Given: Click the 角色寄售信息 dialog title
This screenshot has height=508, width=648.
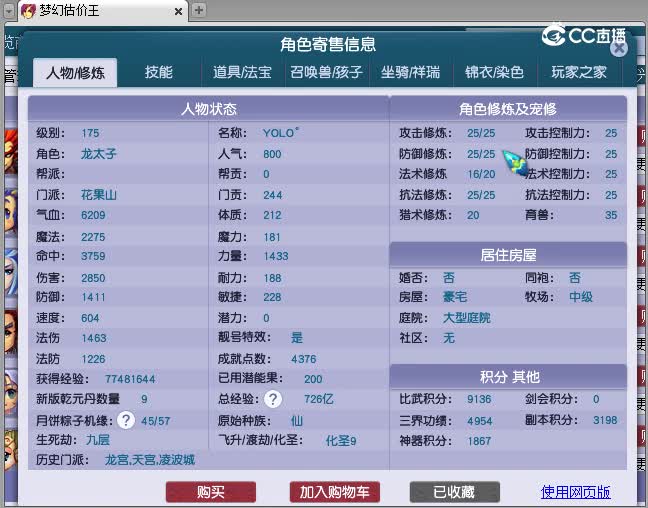Looking at the screenshot, I should click(328, 44).
